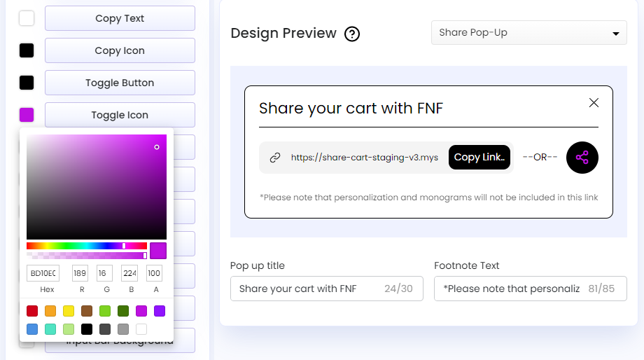
Task: Pick the red preset color swatch
Action: (32, 311)
